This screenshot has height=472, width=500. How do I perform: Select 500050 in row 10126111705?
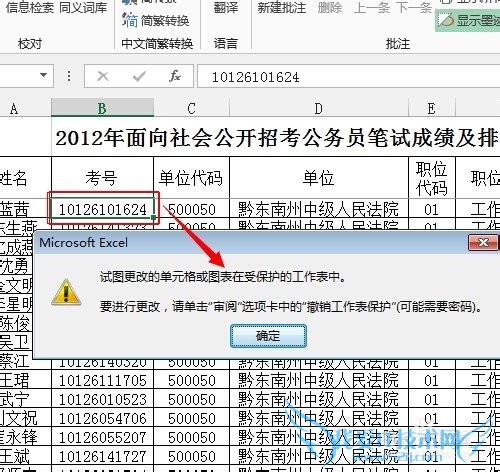(192, 380)
